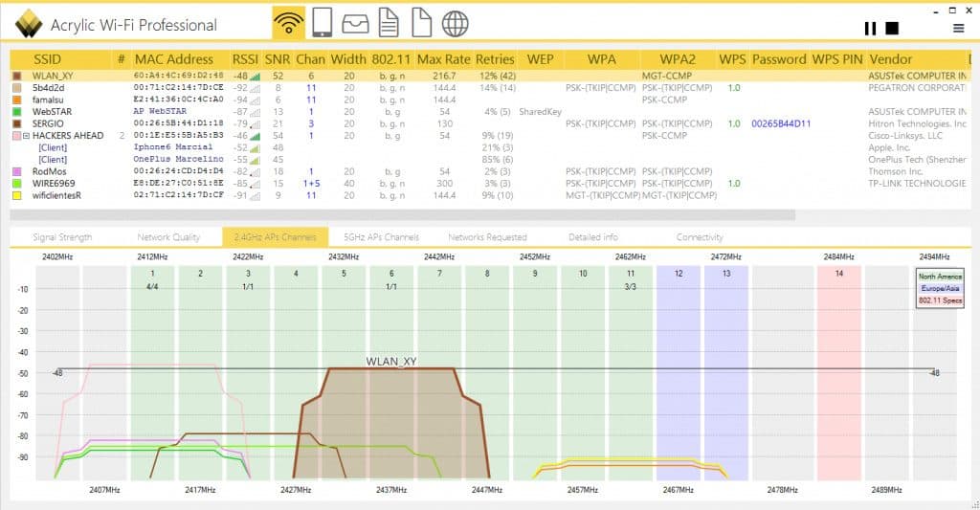Image resolution: width=980 pixels, height=510 pixels.
Task: Open the Wi-Fi networks scan view icon
Action: [x=289, y=23]
